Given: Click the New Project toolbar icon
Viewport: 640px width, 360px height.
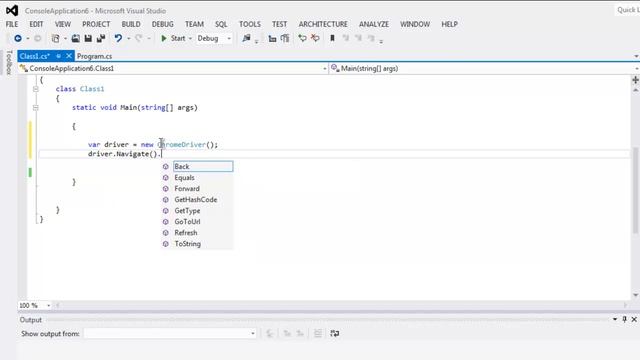Looking at the screenshot, I should pos(56,38).
